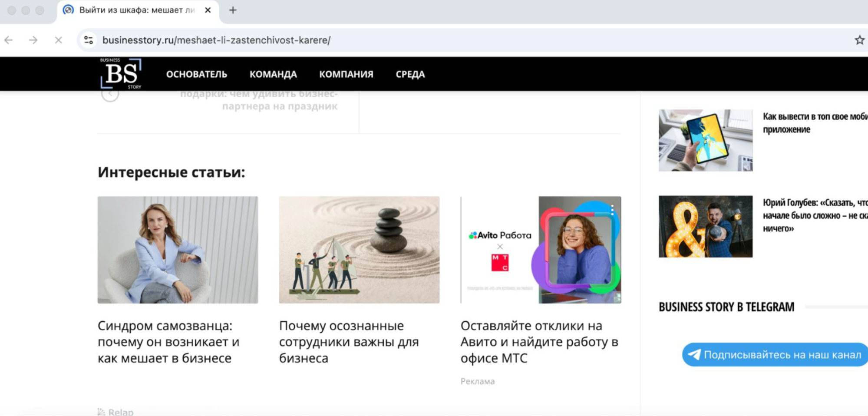Bookmark this page with star icon
The height and width of the screenshot is (416, 868).
coord(859,40)
